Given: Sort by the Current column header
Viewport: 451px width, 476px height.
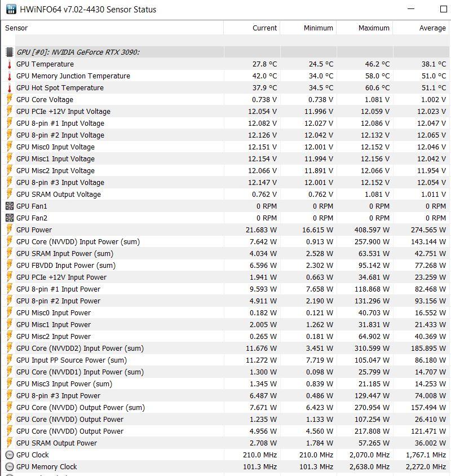Looking at the screenshot, I should pos(252,28).
